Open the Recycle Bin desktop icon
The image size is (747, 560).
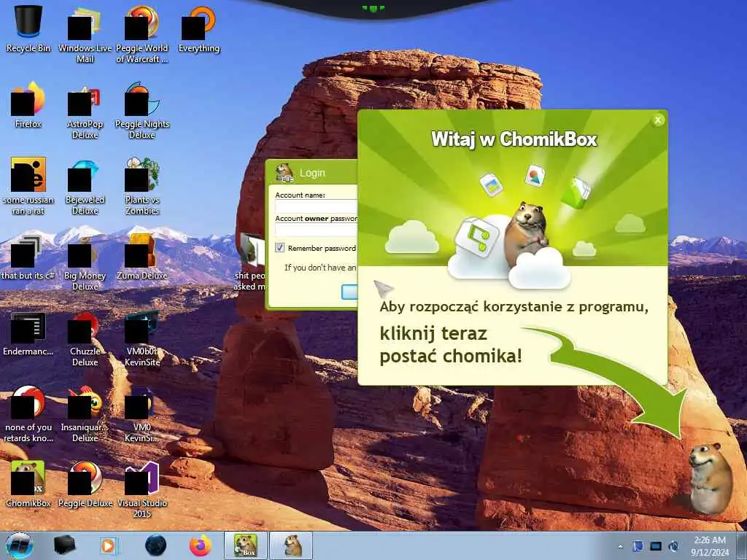(x=28, y=29)
